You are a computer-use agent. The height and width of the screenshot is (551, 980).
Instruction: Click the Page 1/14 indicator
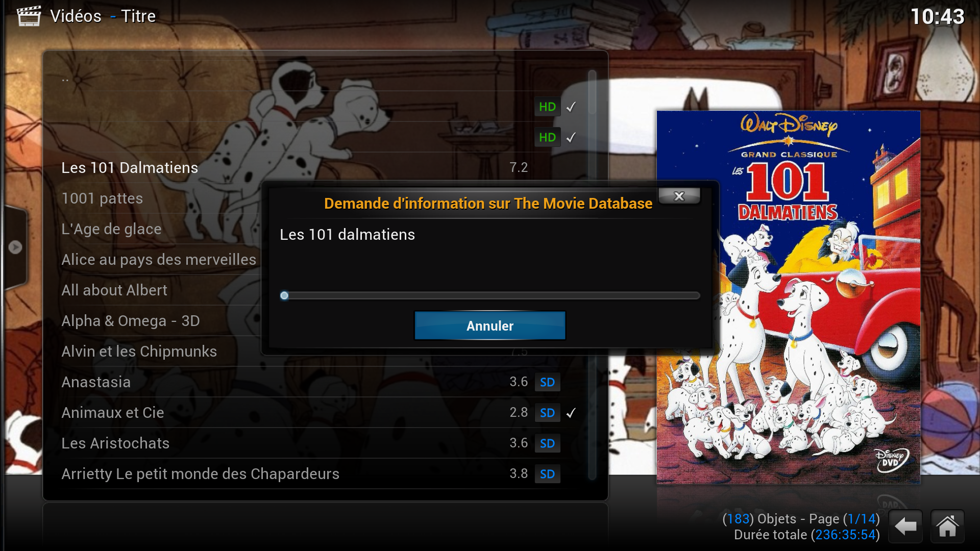(x=845, y=519)
